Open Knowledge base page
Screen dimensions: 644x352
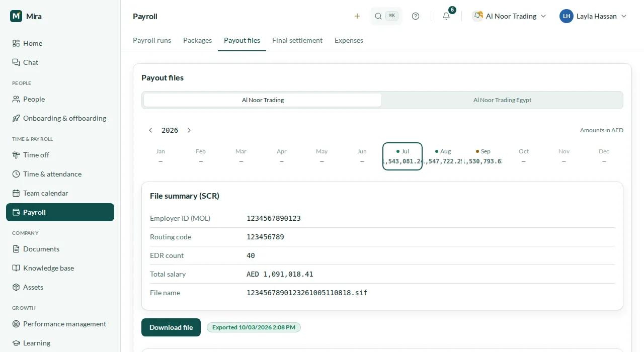tap(60, 268)
